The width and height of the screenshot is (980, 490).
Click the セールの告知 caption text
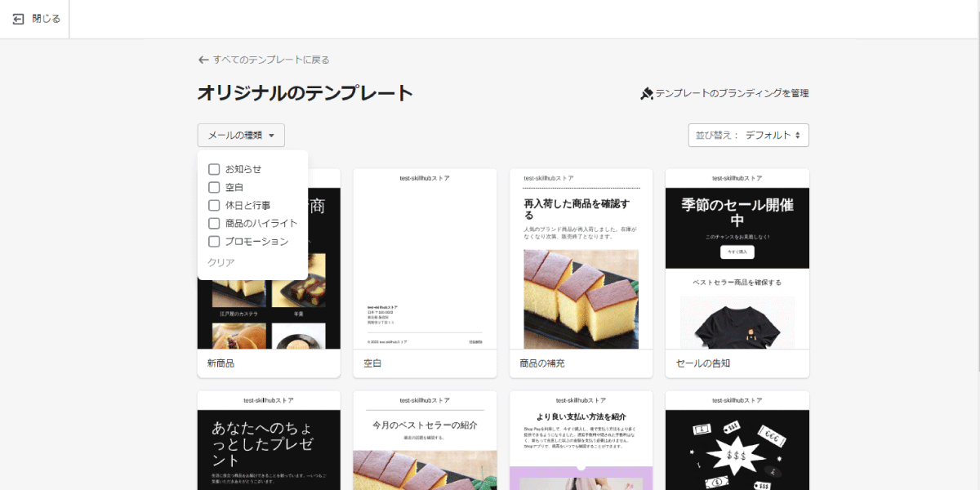pos(703,363)
